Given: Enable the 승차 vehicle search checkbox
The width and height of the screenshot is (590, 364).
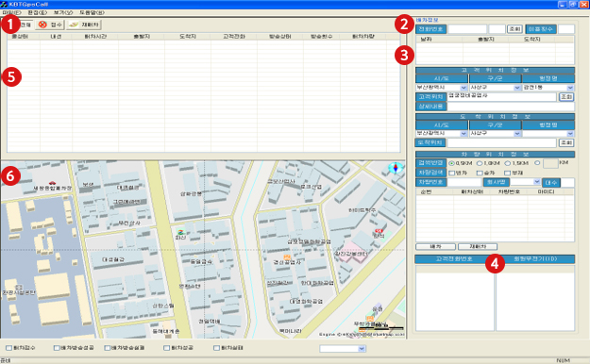Looking at the screenshot, I should (480, 173).
